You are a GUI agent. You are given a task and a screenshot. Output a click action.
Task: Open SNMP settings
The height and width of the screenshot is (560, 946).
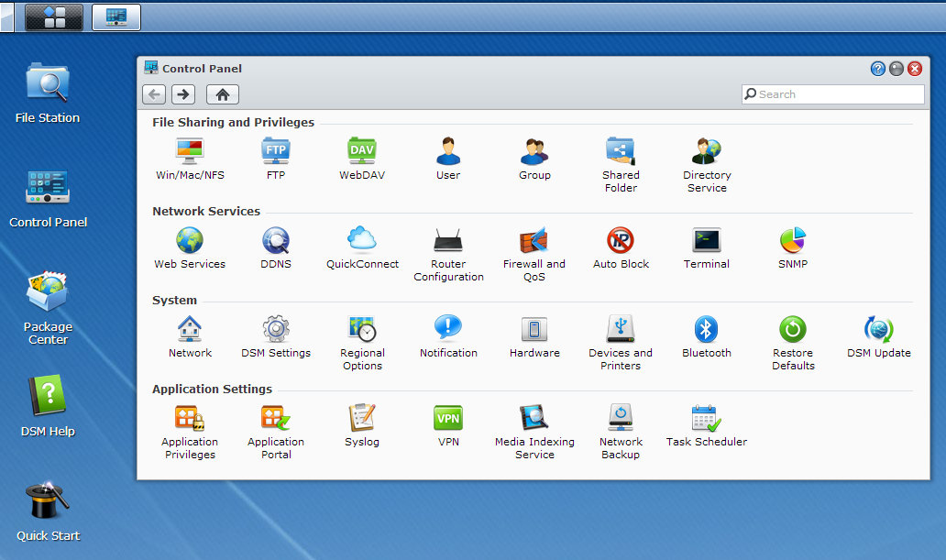tap(793, 247)
